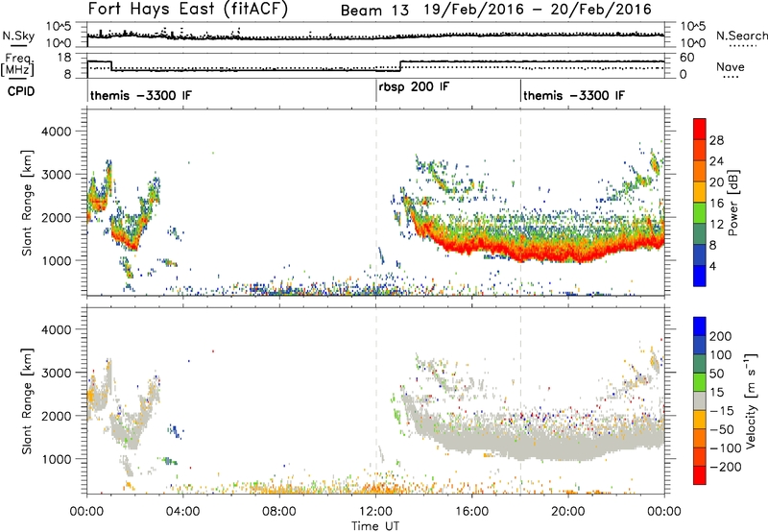768x532 pixels.
Task: Click the '28' tick on the Power color bar
Action: point(716,140)
